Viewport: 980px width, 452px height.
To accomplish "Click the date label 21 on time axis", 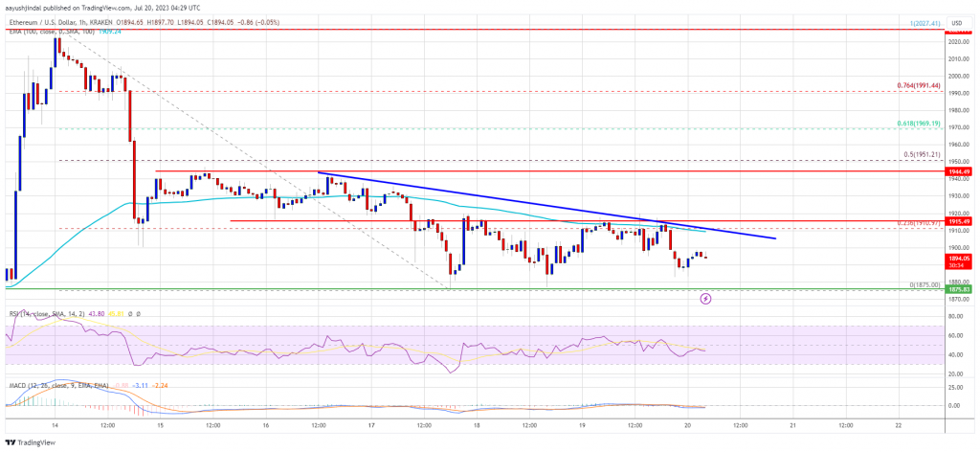I will click(x=792, y=424).
